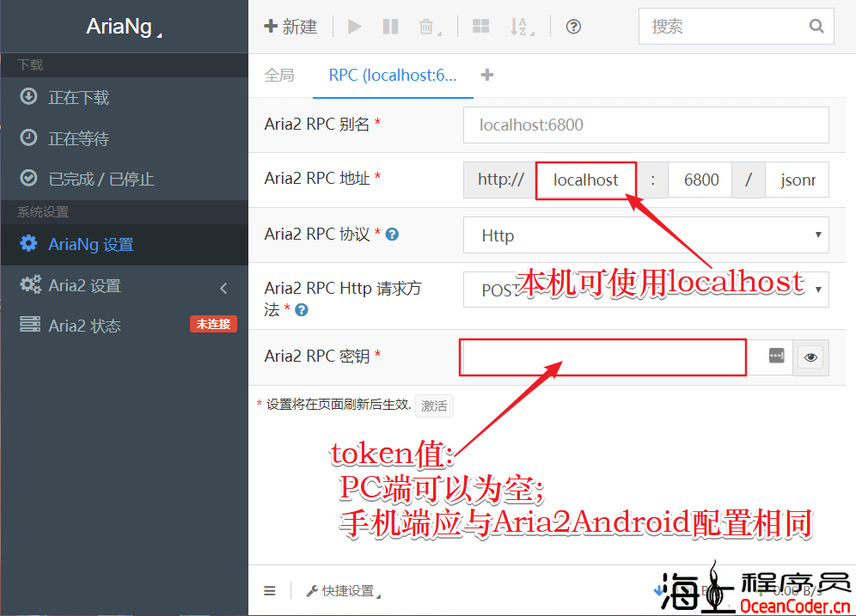Click the cogs icon beside Aria2 设置

[31, 284]
